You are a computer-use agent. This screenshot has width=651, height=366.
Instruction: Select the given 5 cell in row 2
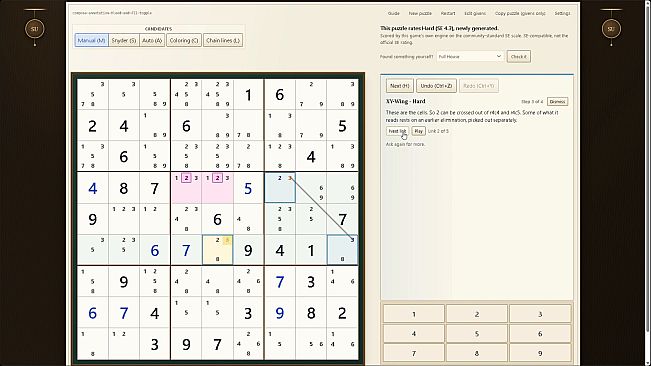pyautogui.click(x=342, y=126)
